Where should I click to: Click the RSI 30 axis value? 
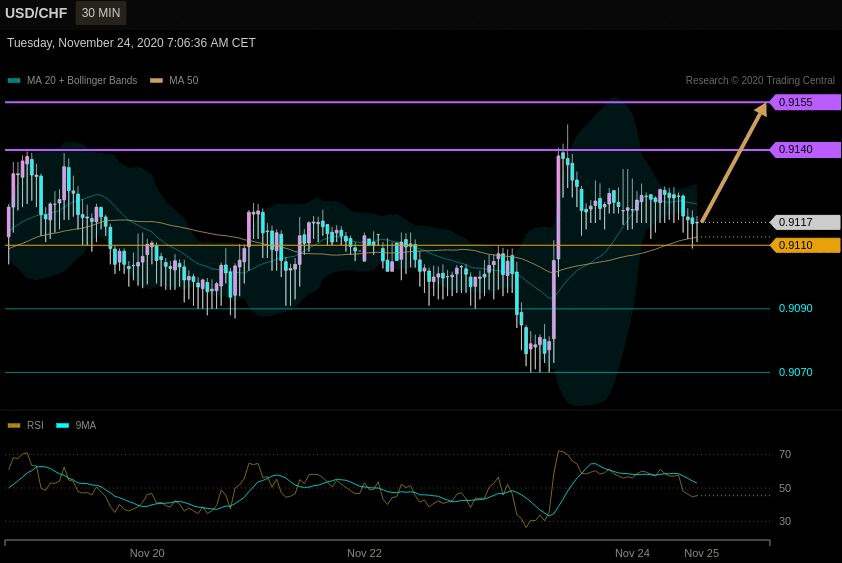coord(785,521)
